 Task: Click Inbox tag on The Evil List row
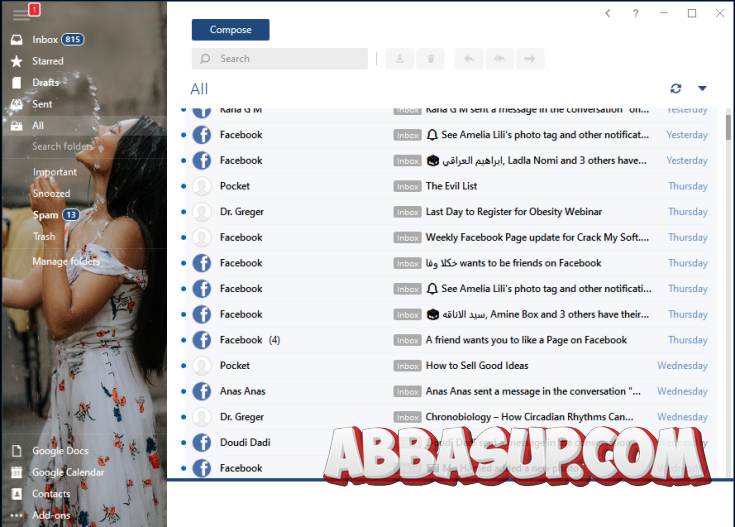pos(407,187)
